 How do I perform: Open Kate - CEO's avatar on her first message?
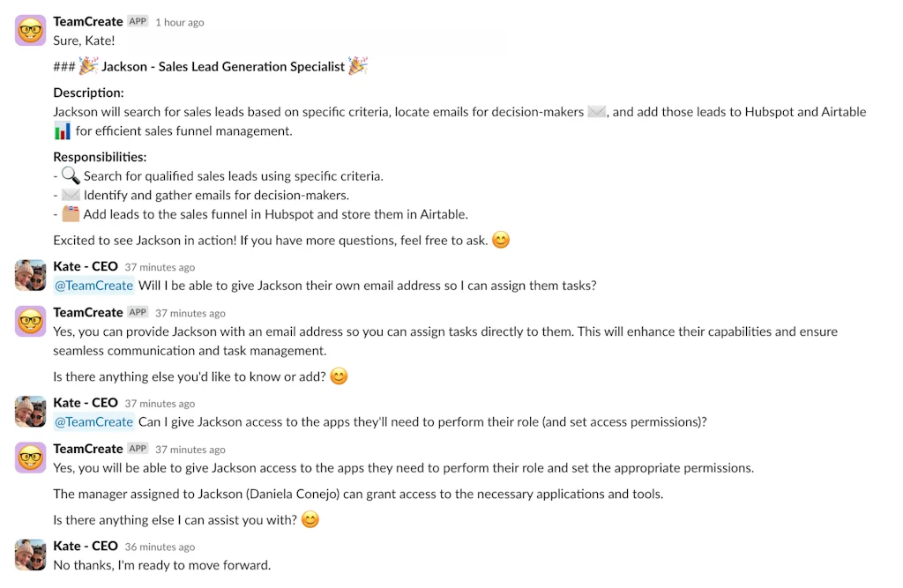click(30, 274)
